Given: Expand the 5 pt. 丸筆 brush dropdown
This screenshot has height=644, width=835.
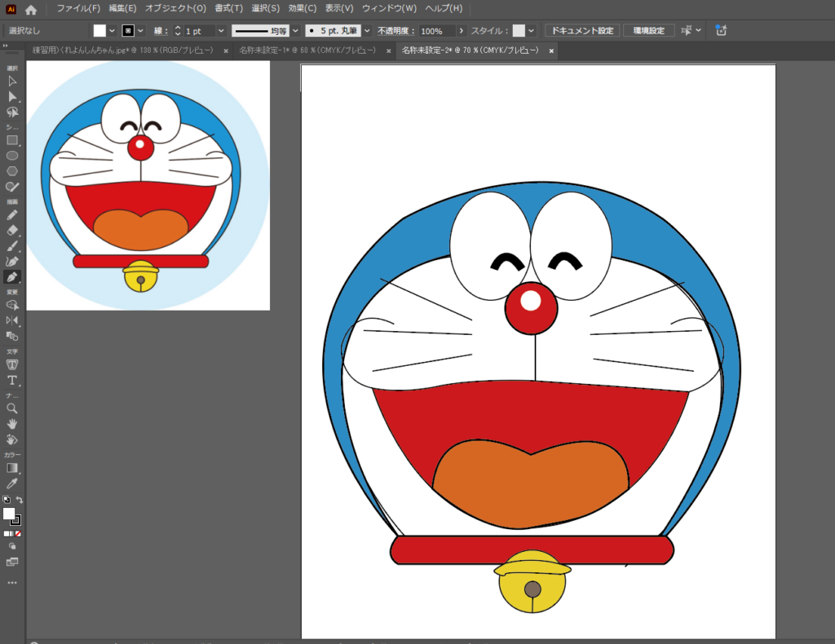Looking at the screenshot, I should 367,31.
